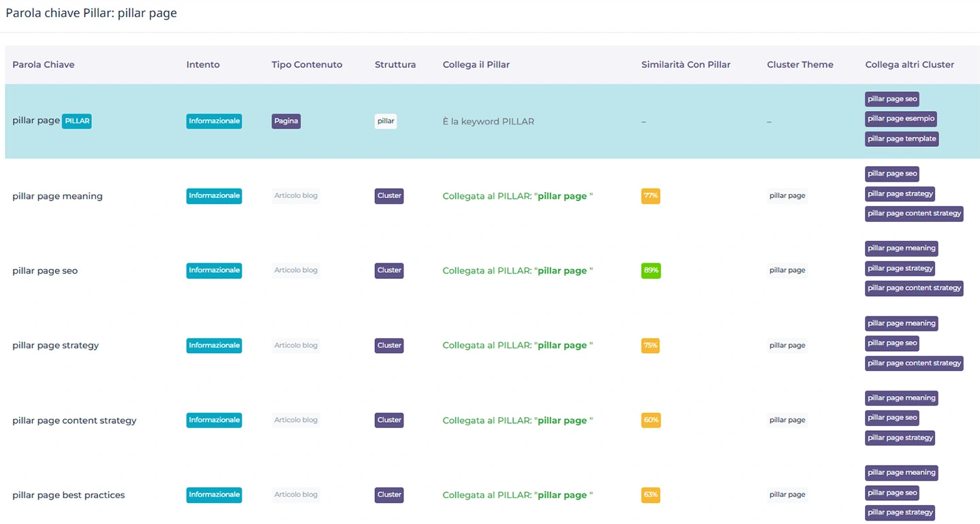The image size is (980, 524).
Task: Click Informazionale badge in best practices row
Action: pyautogui.click(x=214, y=495)
